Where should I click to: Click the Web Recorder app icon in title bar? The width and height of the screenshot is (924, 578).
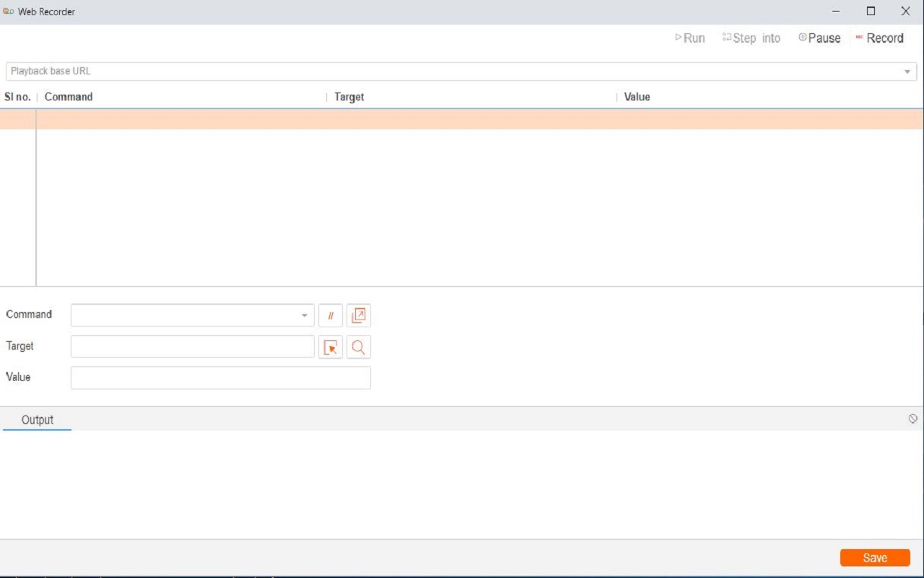point(9,12)
